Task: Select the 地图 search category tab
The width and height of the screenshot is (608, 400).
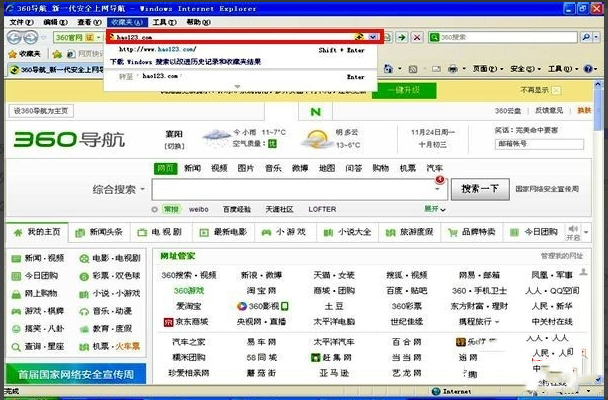Action: pos(326,168)
